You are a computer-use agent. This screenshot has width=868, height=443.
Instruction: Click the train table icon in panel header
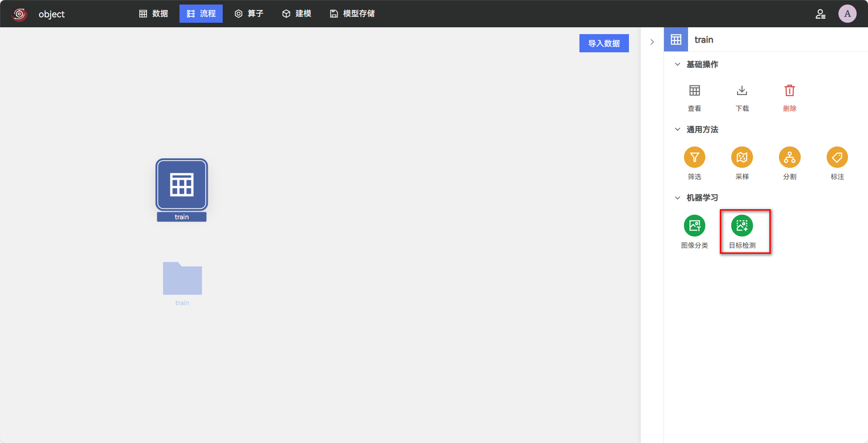(676, 40)
